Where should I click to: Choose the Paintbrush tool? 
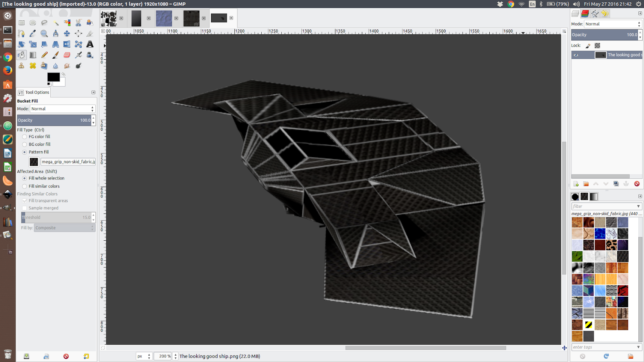[x=56, y=55]
